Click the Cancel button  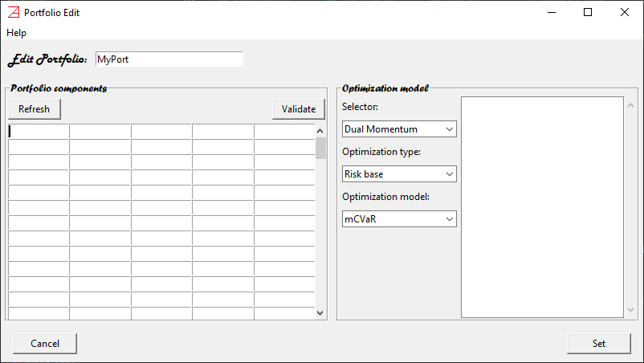pos(45,344)
